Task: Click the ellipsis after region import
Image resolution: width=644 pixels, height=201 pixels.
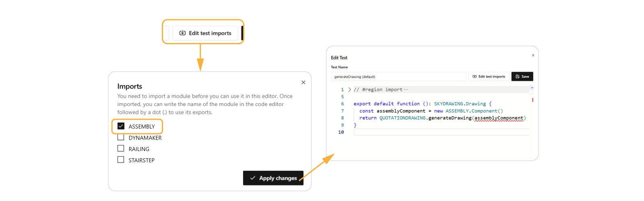Action: pyautogui.click(x=406, y=90)
